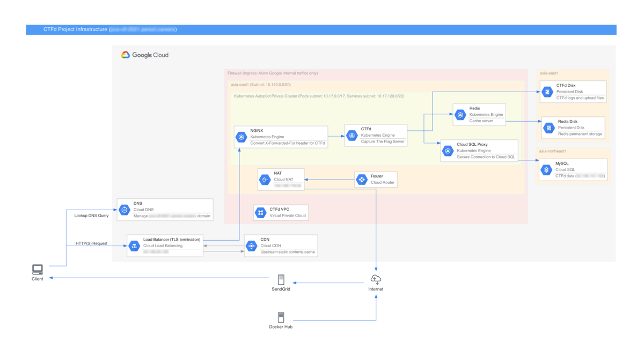The image size is (644, 356).
Task: Click the Google Cloud logo
Action: pyautogui.click(x=144, y=55)
